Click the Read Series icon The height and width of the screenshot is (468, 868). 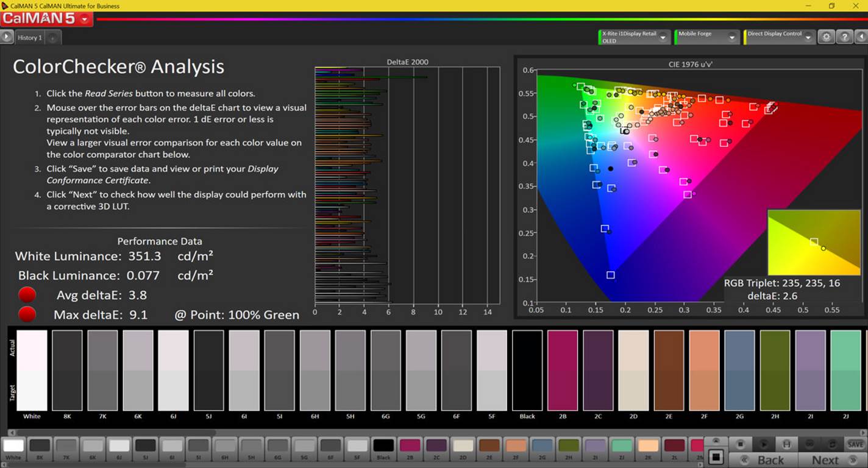coord(786,444)
